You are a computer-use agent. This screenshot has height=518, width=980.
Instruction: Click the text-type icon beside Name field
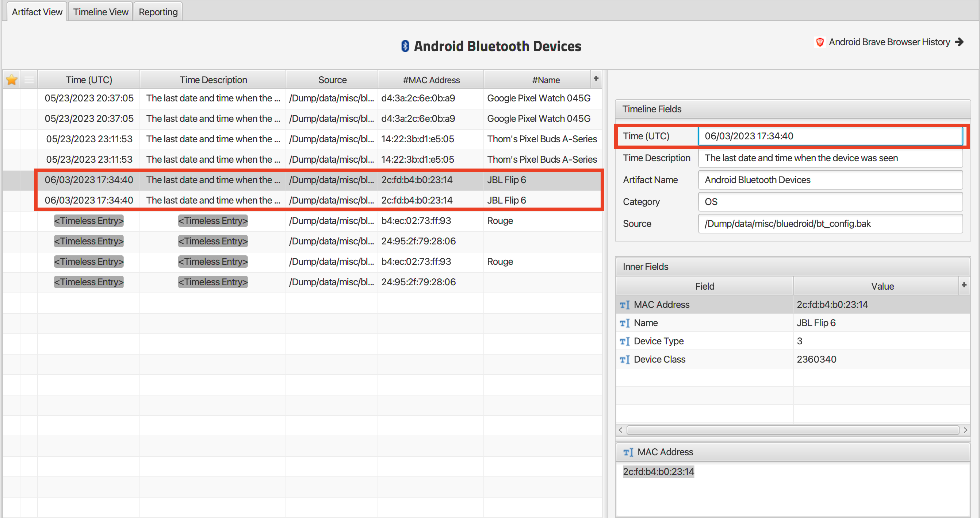tap(625, 323)
